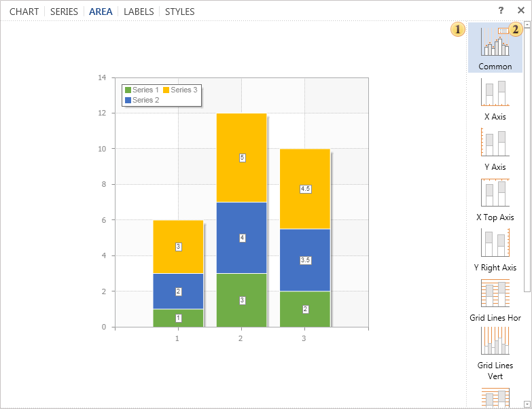Click the blue Series 2 legend entry
This screenshot has height=409, width=532.
141,100
